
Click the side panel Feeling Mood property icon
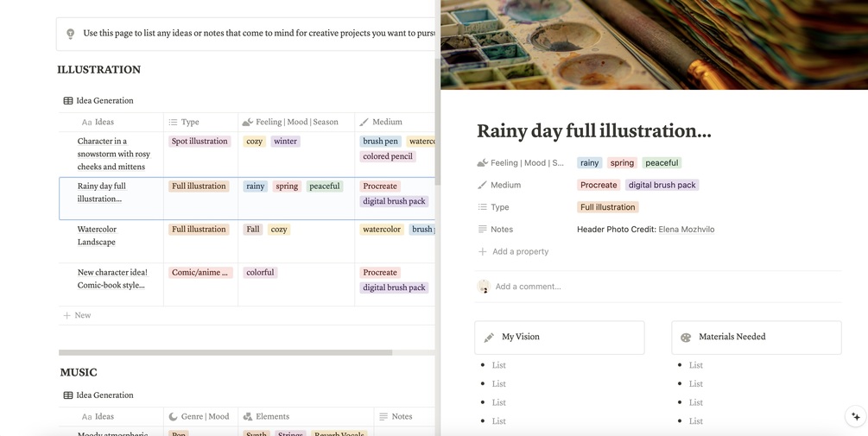[x=482, y=162]
